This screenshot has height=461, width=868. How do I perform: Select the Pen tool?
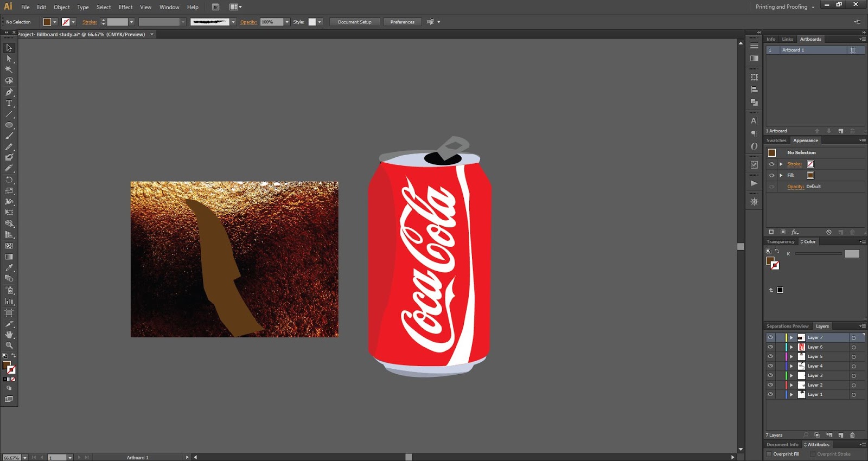pyautogui.click(x=9, y=92)
